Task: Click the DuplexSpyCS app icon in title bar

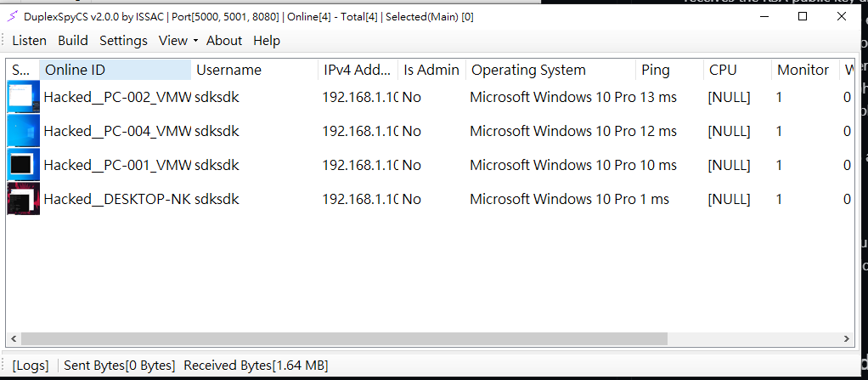Action: 13,16
